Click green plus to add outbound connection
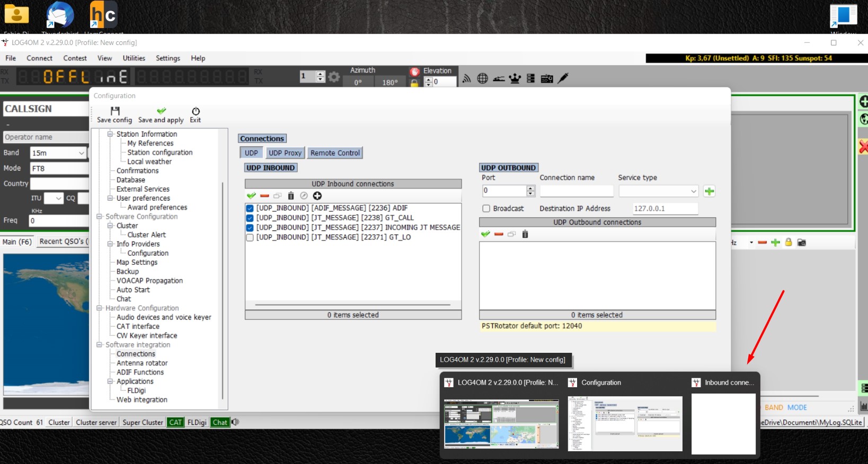The image size is (868, 464). point(709,191)
